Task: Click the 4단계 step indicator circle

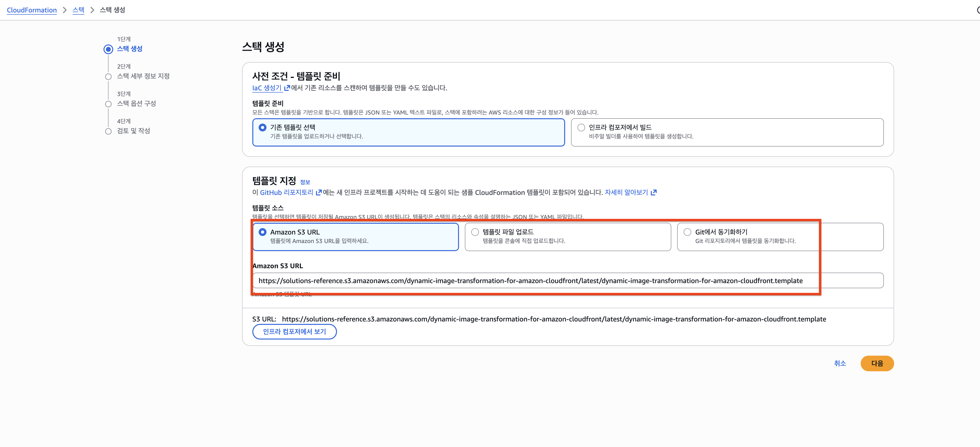Action: click(108, 131)
